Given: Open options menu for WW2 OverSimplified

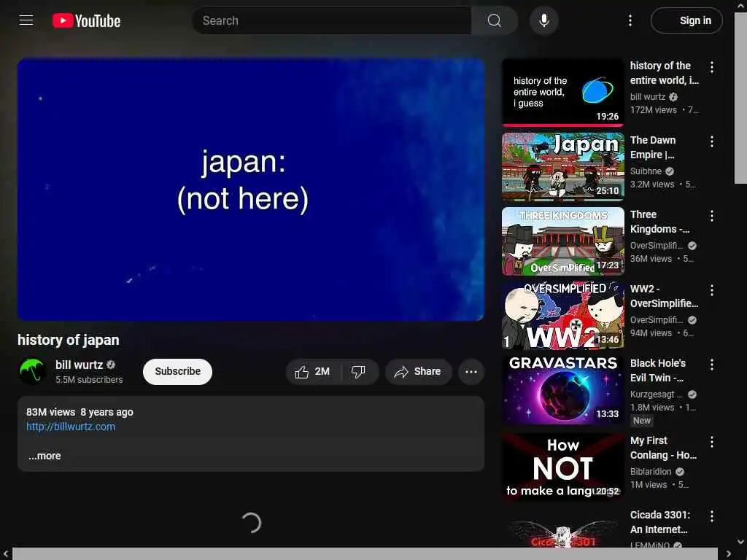Looking at the screenshot, I should point(712,290).
